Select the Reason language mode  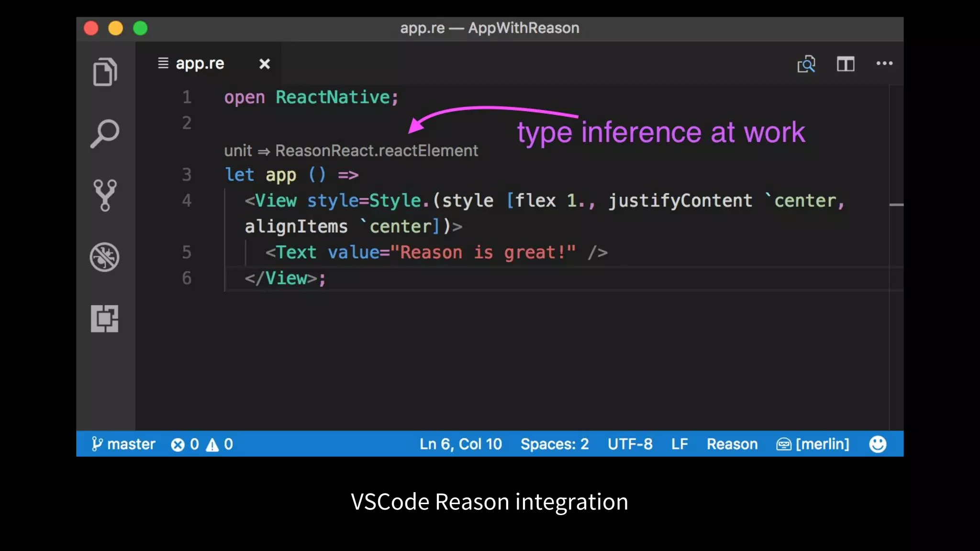click(732, 444)
